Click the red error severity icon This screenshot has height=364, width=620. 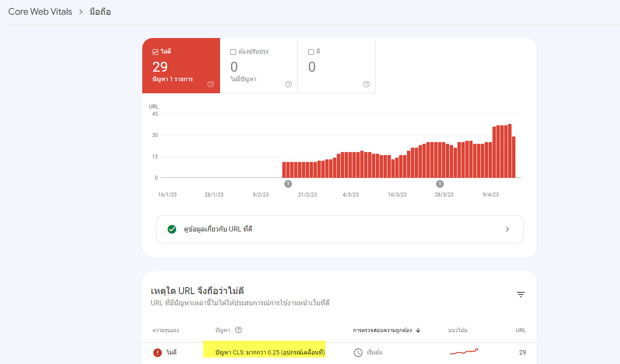(x=157, y=353)
